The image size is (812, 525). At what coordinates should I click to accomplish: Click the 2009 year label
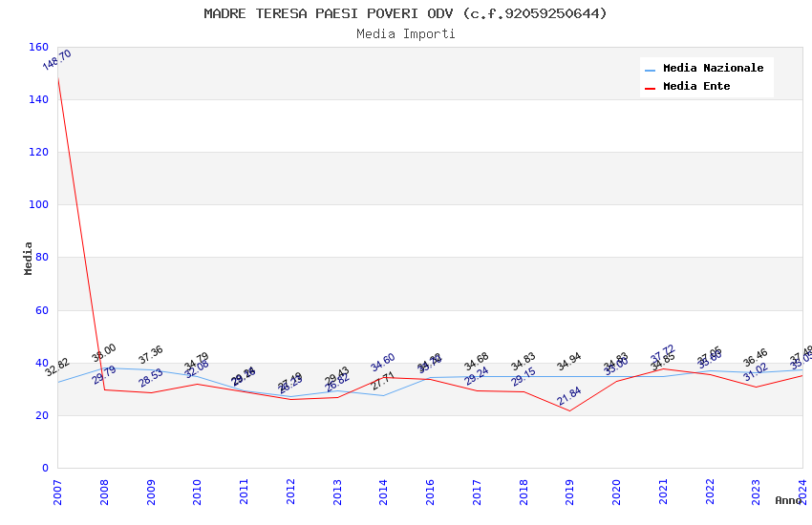tap(151, 492)
